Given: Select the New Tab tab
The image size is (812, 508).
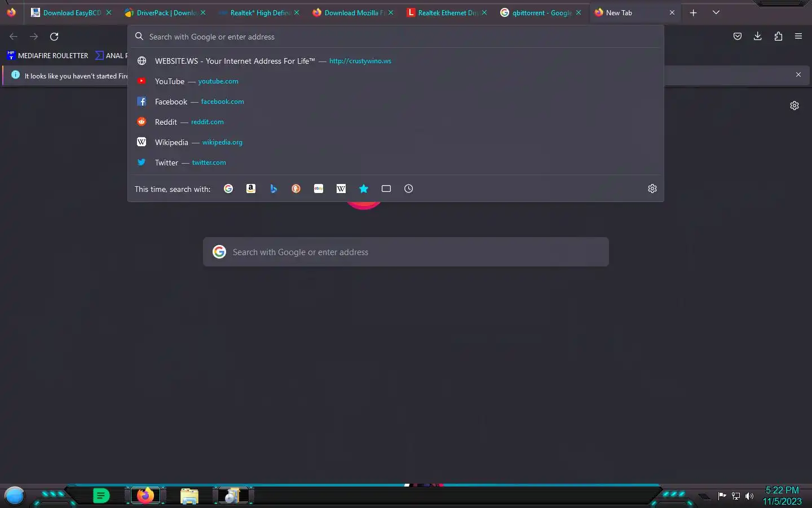Looking at the screenshot, I should coord(634,12).
